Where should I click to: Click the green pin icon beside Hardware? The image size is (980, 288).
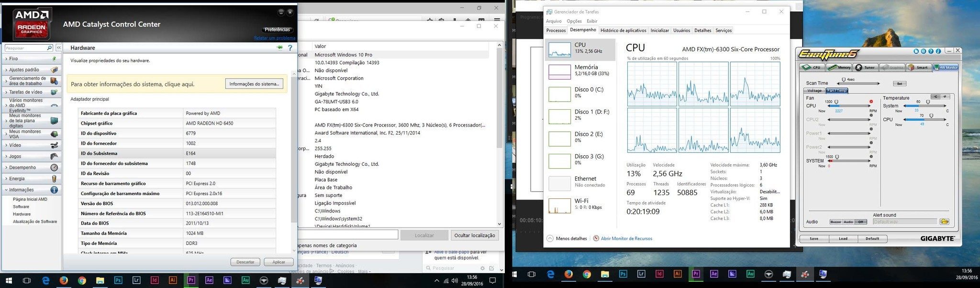279,48
